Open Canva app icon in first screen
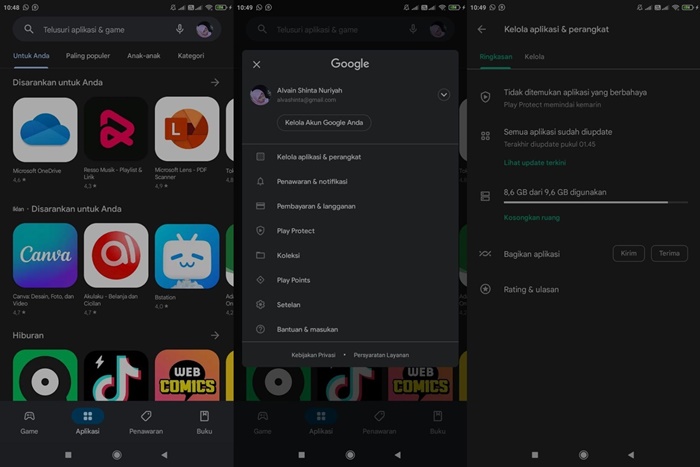 pos(45,255)
